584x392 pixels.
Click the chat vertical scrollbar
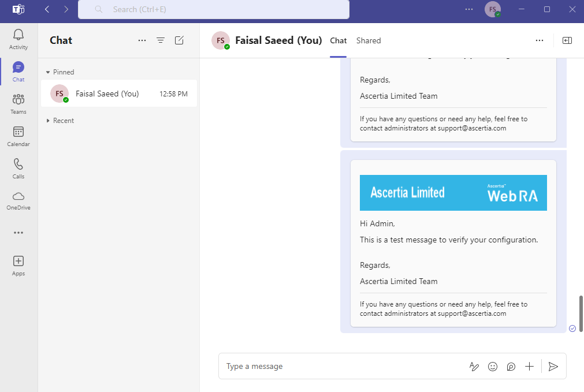click(x=581, y=312)
